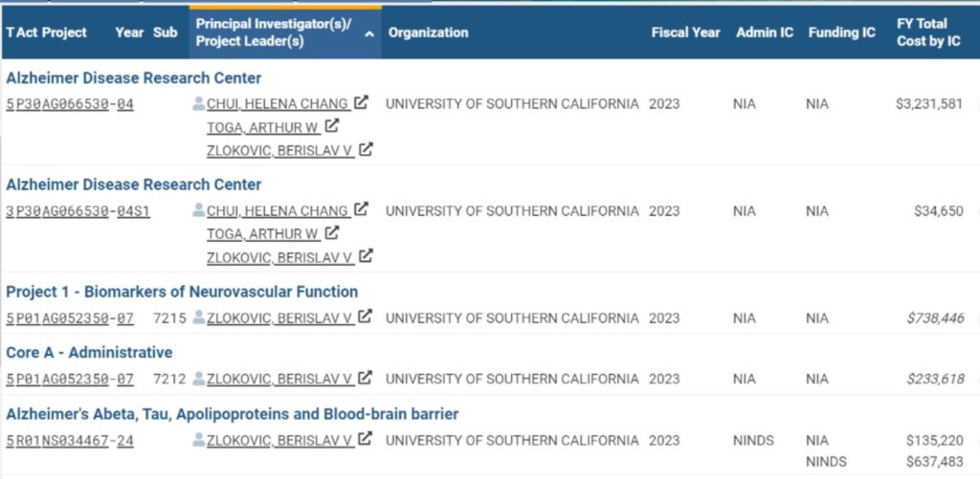Open Project 1 - Biomarkers of Neurovascular Function

(x=182, y=292)
